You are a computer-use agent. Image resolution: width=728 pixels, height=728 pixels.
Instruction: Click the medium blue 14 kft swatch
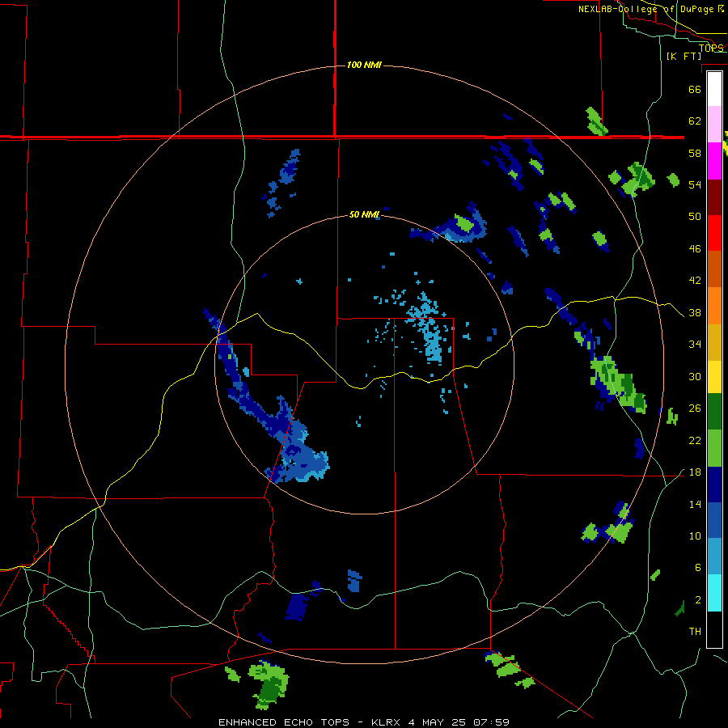tap(714, 520)
